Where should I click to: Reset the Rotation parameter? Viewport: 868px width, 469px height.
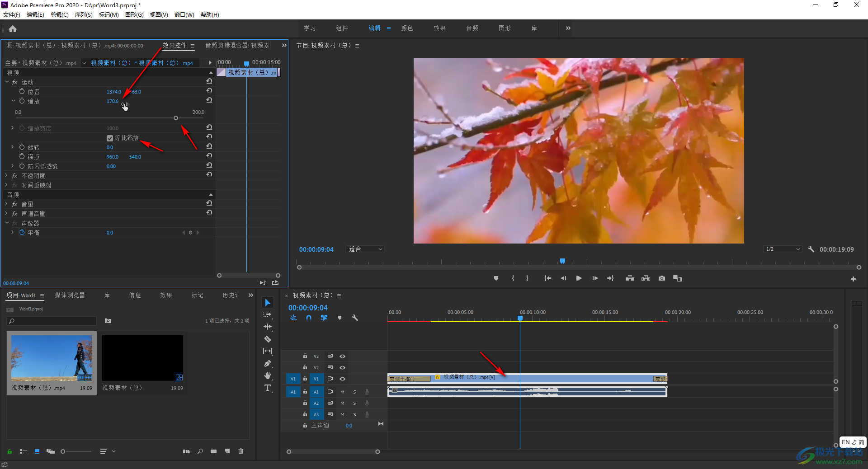click(x=209, y=146)
